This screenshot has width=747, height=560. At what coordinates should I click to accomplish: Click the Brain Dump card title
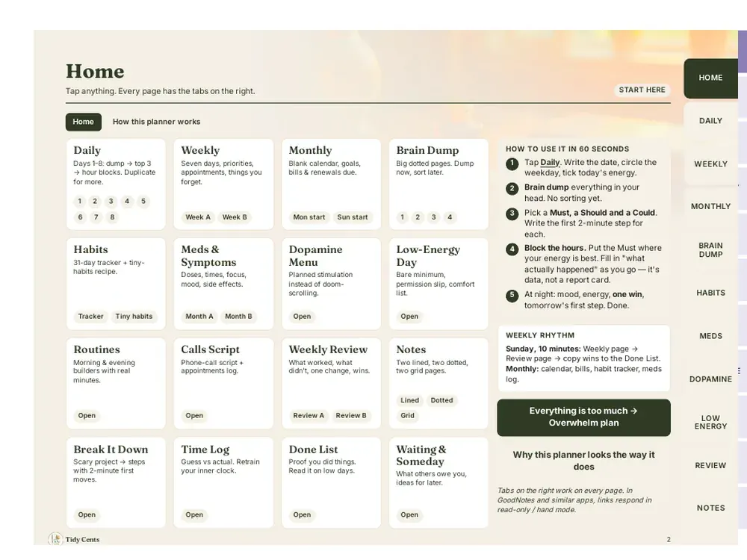(x=427, y=151)
